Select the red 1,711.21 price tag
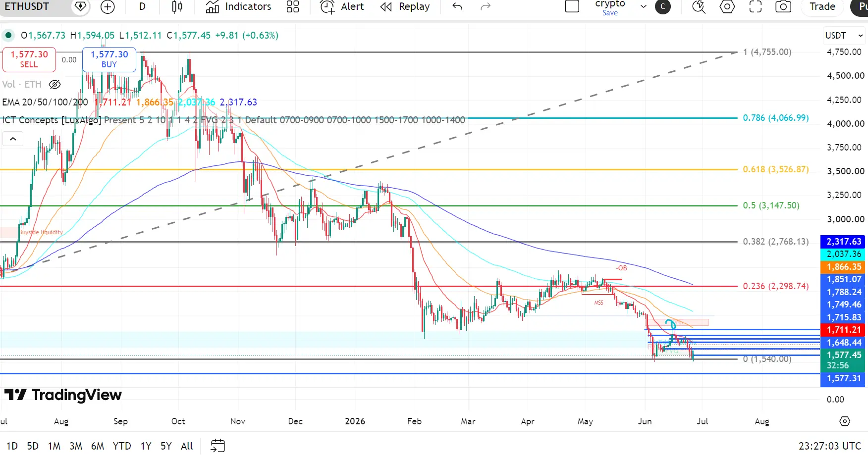The height and width of the screenshot is (458, 868). 844,330
